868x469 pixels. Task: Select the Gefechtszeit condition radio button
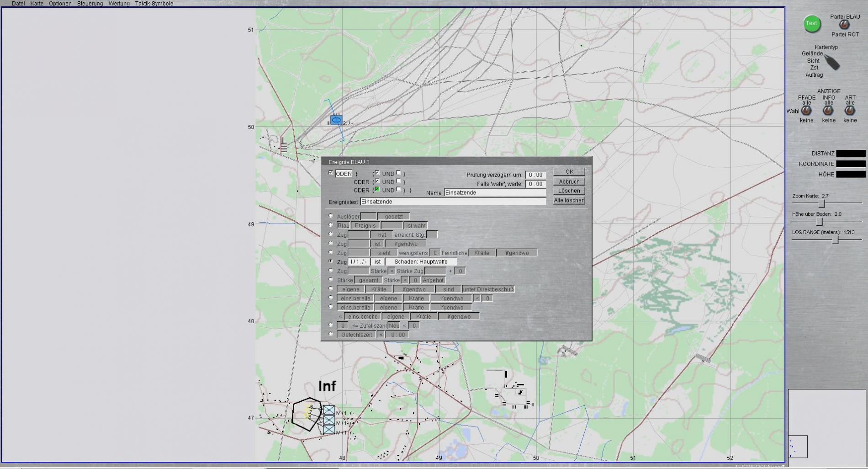click(331, 334)
